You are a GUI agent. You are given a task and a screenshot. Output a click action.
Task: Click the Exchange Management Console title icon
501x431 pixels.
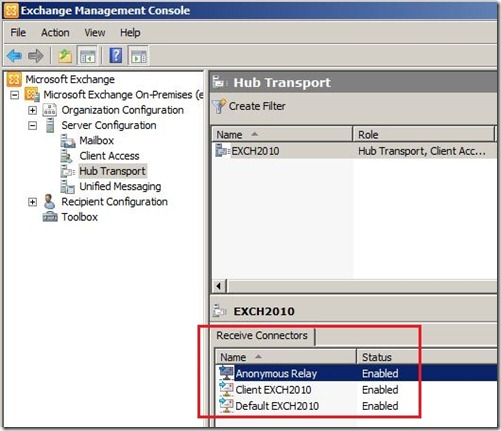(11, 11)
